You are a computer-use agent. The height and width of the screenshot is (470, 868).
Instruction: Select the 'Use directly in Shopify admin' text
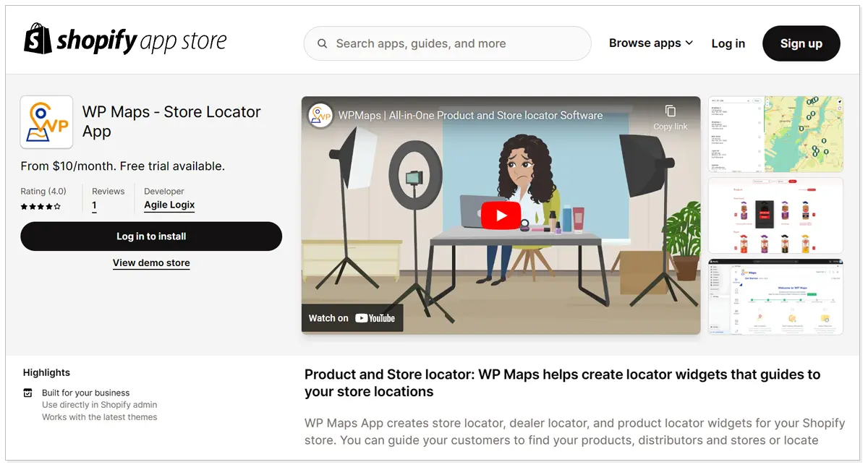(99, 405)
